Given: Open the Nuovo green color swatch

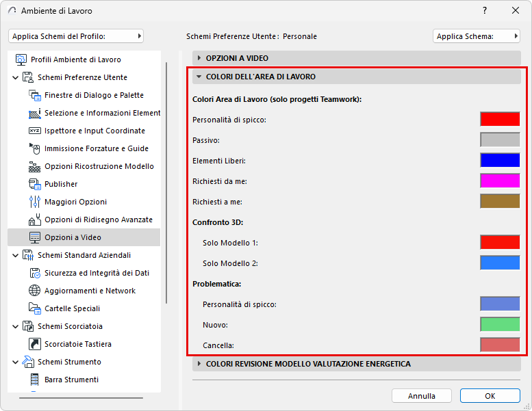Looking at the screenshot, I should [500, 324].
